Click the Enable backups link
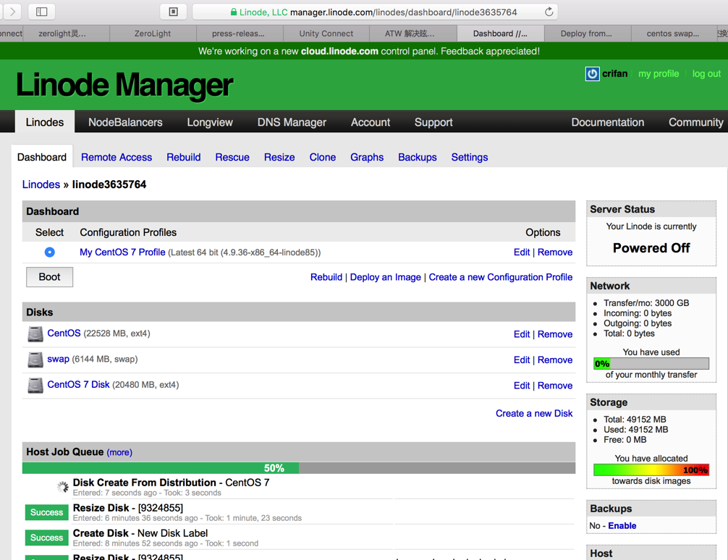This screenshot has height=560, width=728. click(622, 526)
